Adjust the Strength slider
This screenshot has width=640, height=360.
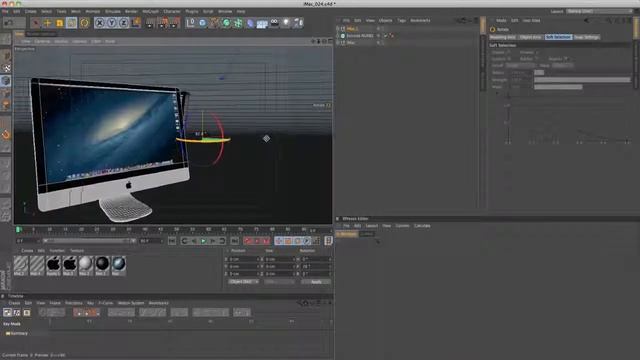(x=582, y=80)
